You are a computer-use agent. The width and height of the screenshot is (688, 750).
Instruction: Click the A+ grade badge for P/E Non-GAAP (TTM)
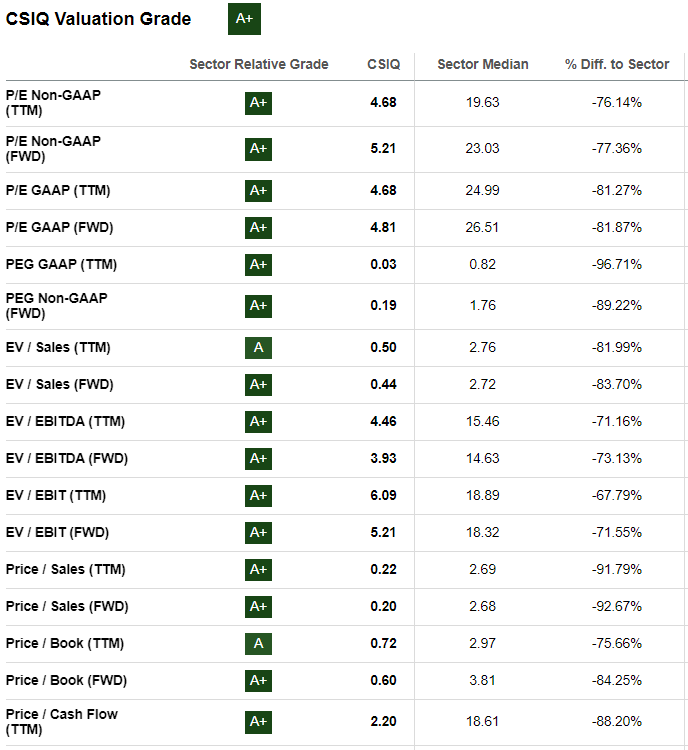tap(258, 102)
